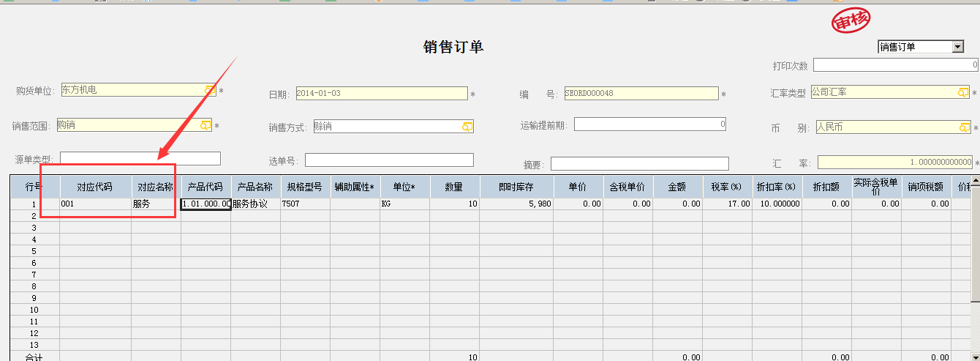Open lookup icon in 币别 field
The width and height of the screenshot is (980, 361).
(965, 127)
